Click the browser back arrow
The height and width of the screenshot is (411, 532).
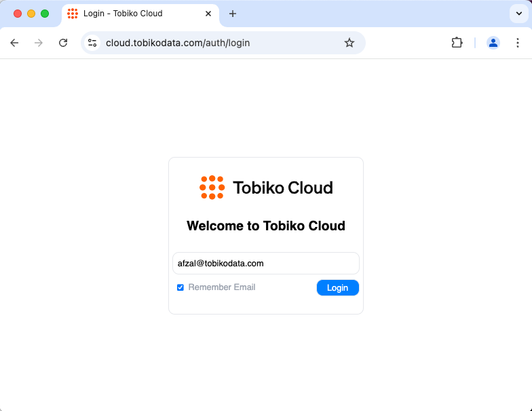pos(14,43)
